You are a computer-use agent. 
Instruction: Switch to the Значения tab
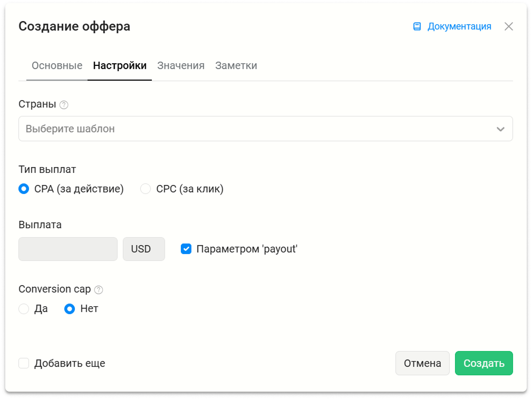point(181,66)
